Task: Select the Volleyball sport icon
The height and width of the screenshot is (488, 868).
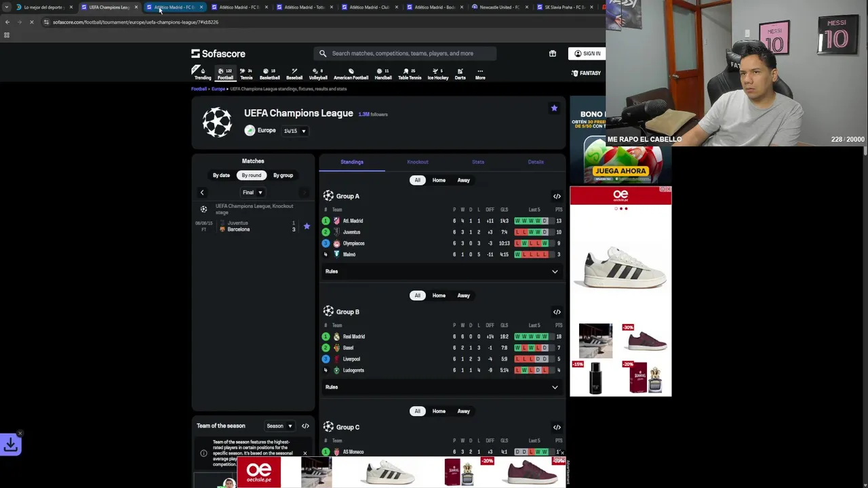Action: [318, 73]
